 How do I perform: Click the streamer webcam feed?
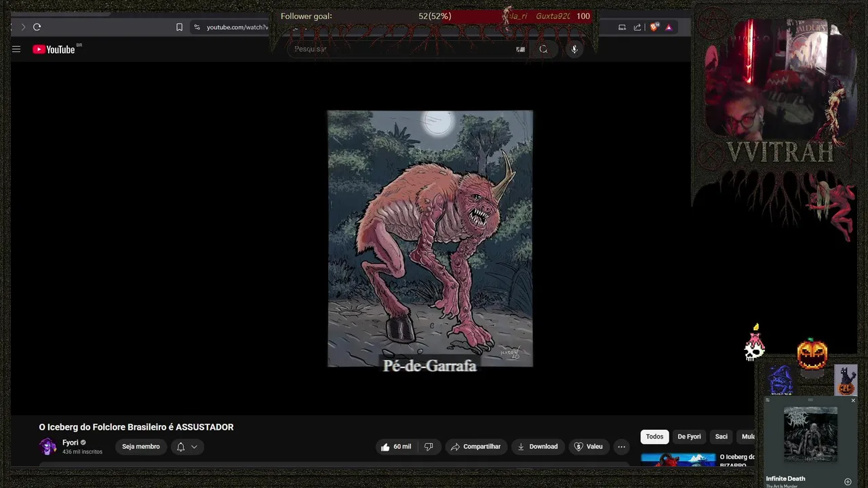click(780, 78)
